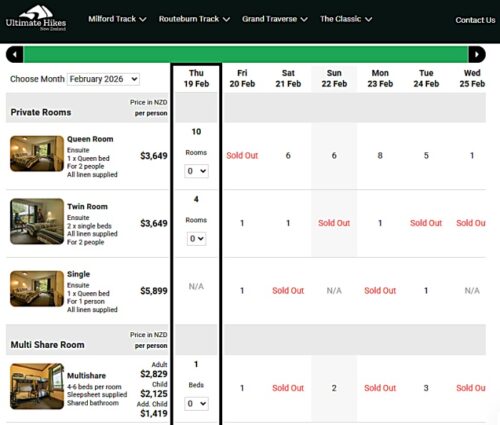The width and height of the screenshot is (500, 425).
Task: Click Twin Room availability 1 on Mon
Action: coord(380,223)
